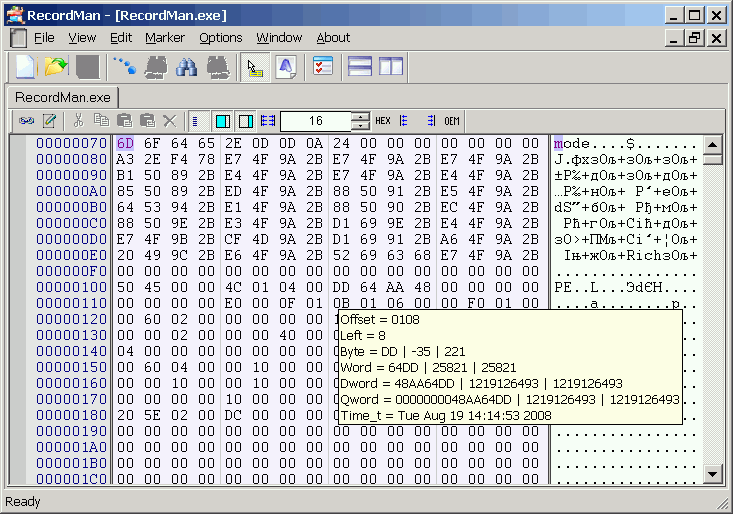
Task: Restore the inner document window
Action: click(694, 38)
